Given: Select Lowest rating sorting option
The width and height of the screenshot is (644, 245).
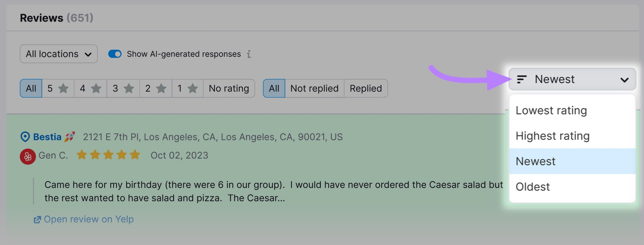Looking at the screenshot, I should click(552, 110).
